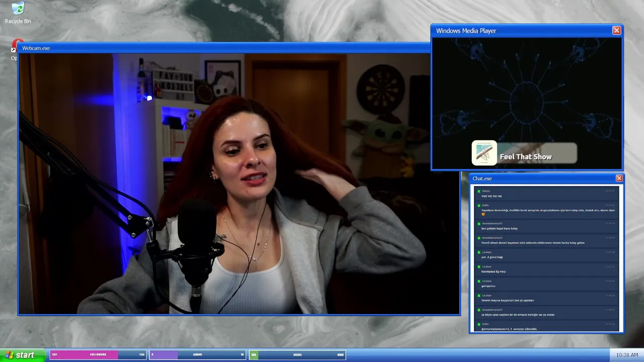Viewport: 644px width, 362px height.
Task: Click Kick badge above '3. seviyeye yükseldin' message
Action: (x=479, y=324)
